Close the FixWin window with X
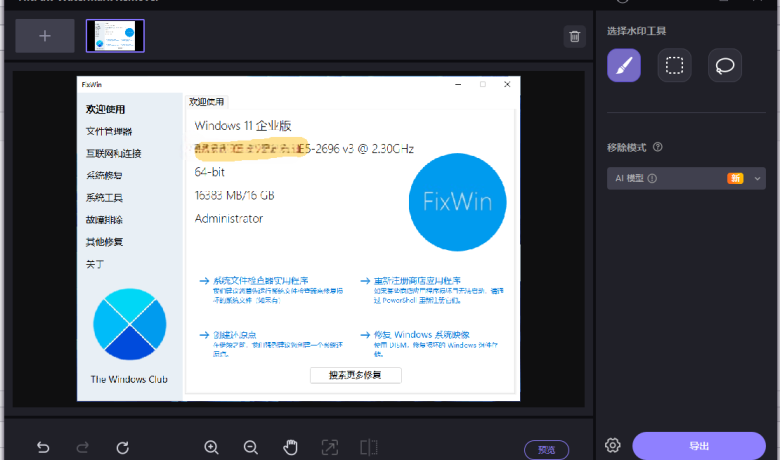 click(507, 85)
